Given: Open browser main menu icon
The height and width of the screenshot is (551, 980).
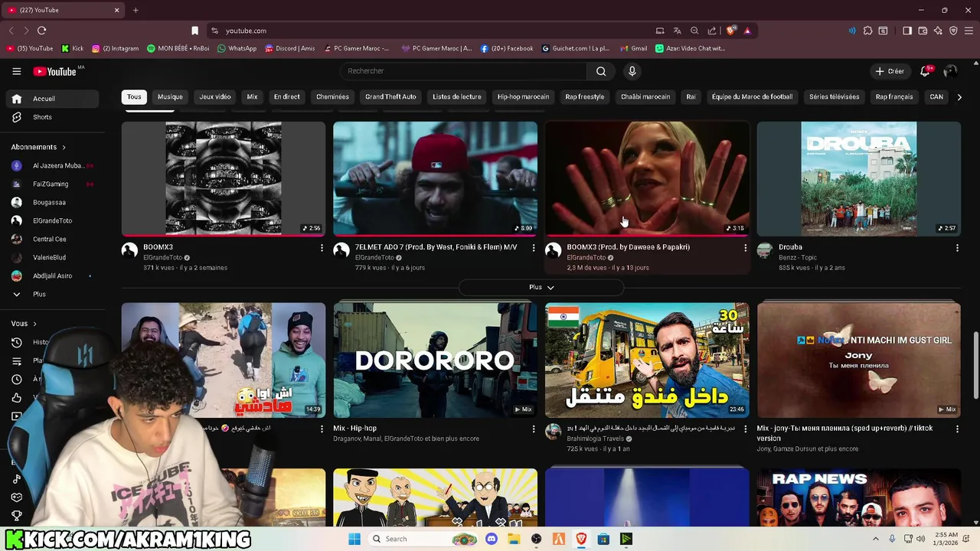Looking at the screenshot, I should pyautogui.click(x=969, y=31).
